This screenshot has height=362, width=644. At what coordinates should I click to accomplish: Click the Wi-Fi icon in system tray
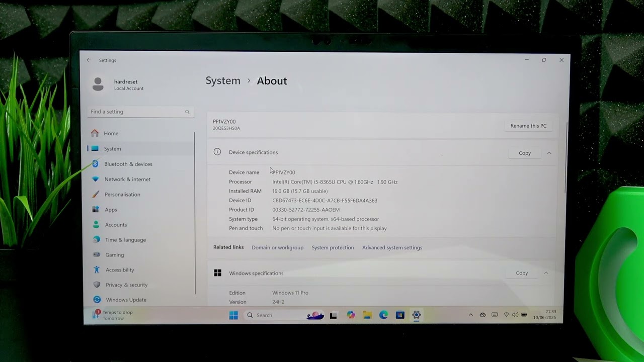506,315
